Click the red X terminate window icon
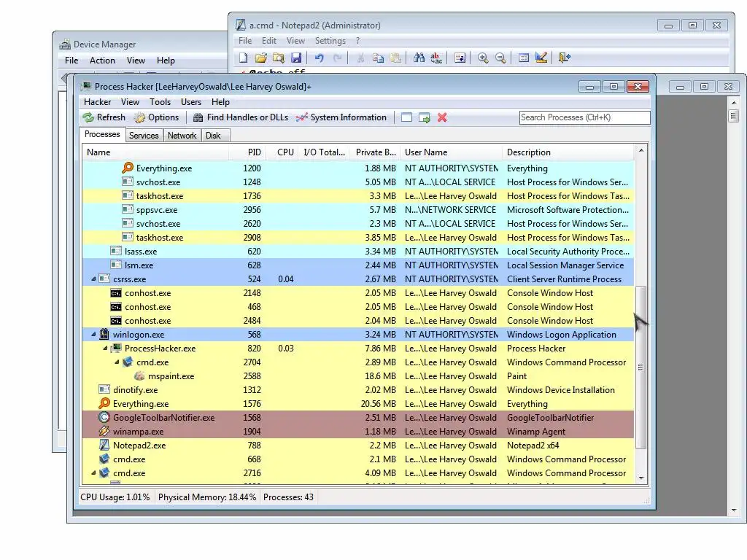This screenshot has height=560, width=747. (442, 117)
